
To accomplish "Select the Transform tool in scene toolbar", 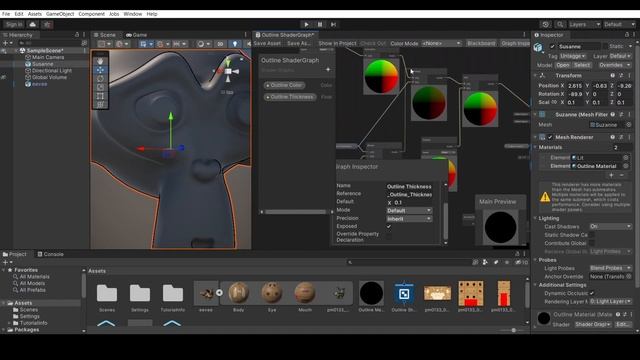I will [100, 104].
